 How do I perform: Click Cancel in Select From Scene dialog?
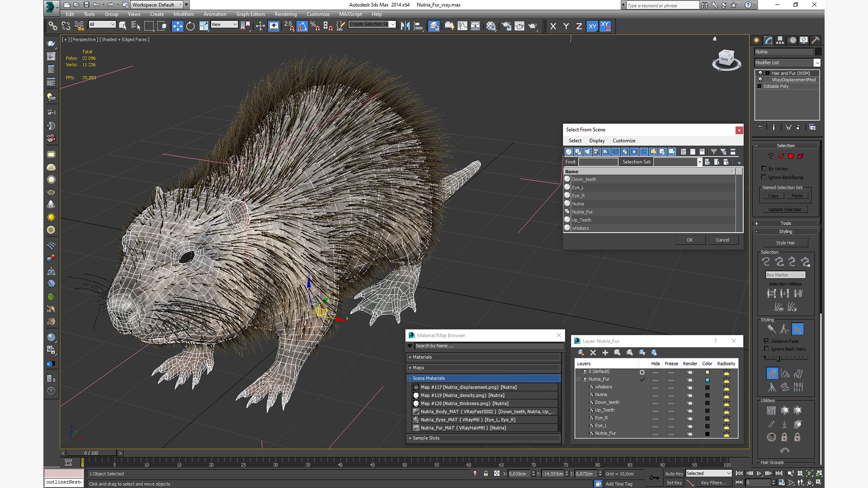pos(722,240)
